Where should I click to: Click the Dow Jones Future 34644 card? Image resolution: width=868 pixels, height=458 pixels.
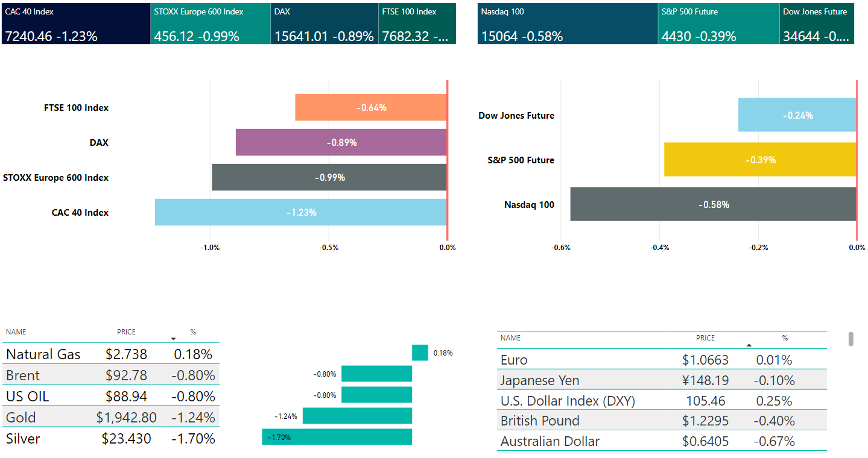pos(817,24)
